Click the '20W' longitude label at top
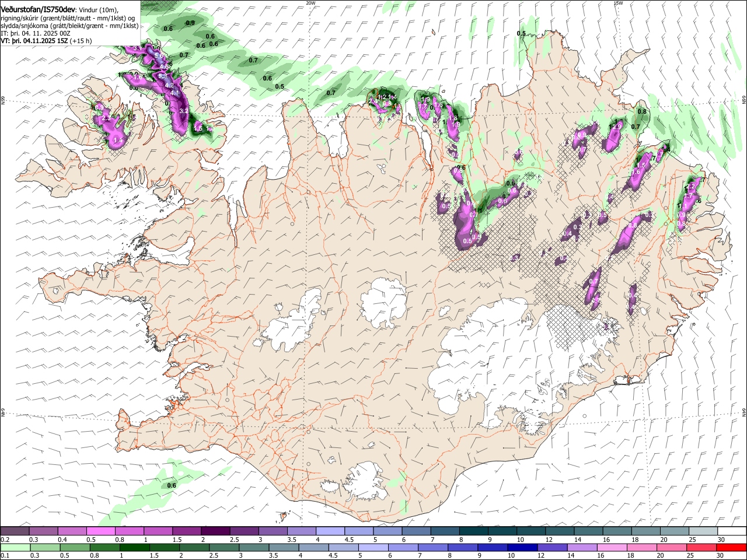 tap(310, 2)
